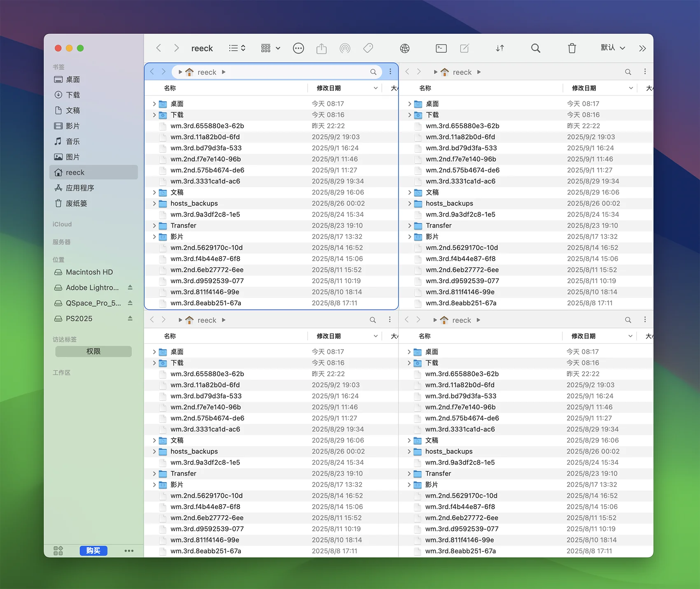The height and width of the screenshot is (589, 700).
Task: Click the 购买 purchase button
Action: tap(93, 551)
